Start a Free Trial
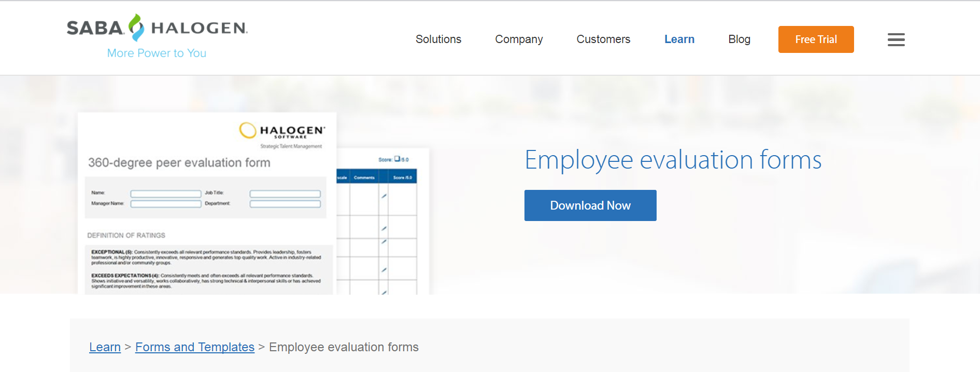The height and width of the screenshot is (372, 980). (x=816, y=39)
